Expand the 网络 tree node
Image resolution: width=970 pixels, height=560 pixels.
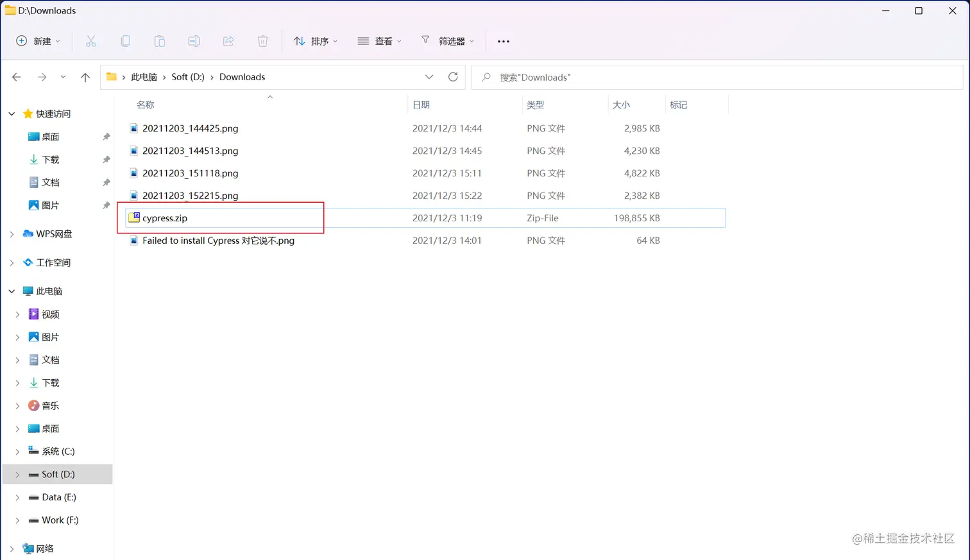(x=12, y=548)
